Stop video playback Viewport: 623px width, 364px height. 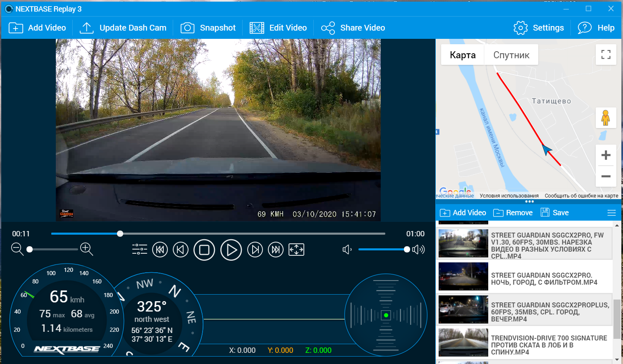point(204,250)
